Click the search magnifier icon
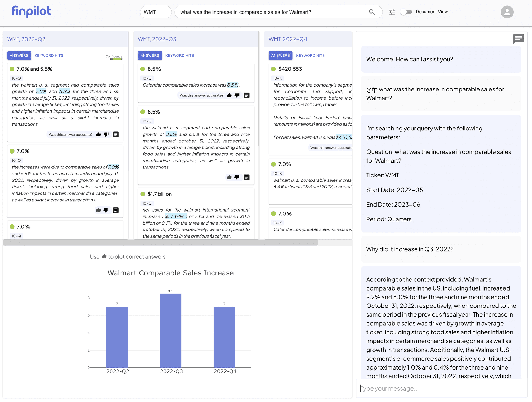 point(371,12)
